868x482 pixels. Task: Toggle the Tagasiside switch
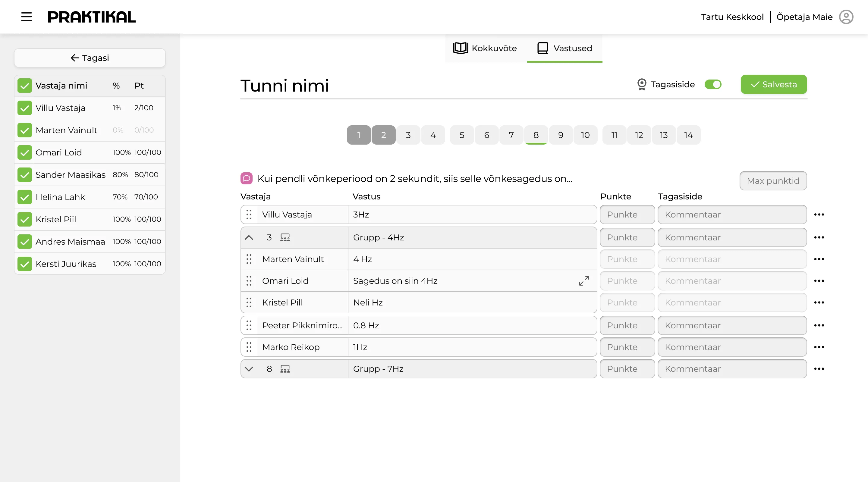713,84
